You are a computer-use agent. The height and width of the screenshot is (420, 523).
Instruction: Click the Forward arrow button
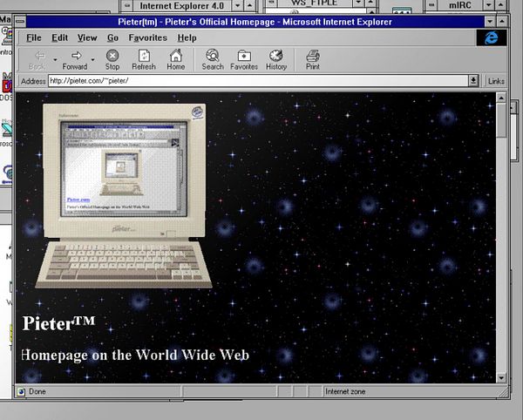pyautogui.click(x=75, y=60)
